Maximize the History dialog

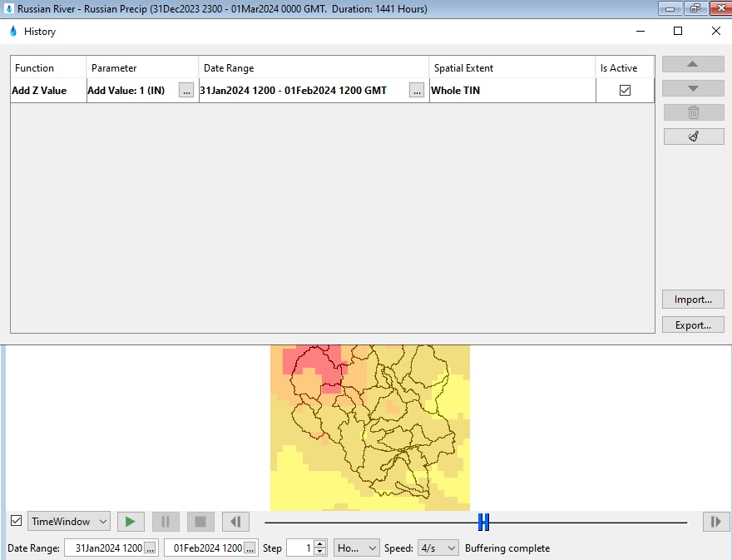678,32
